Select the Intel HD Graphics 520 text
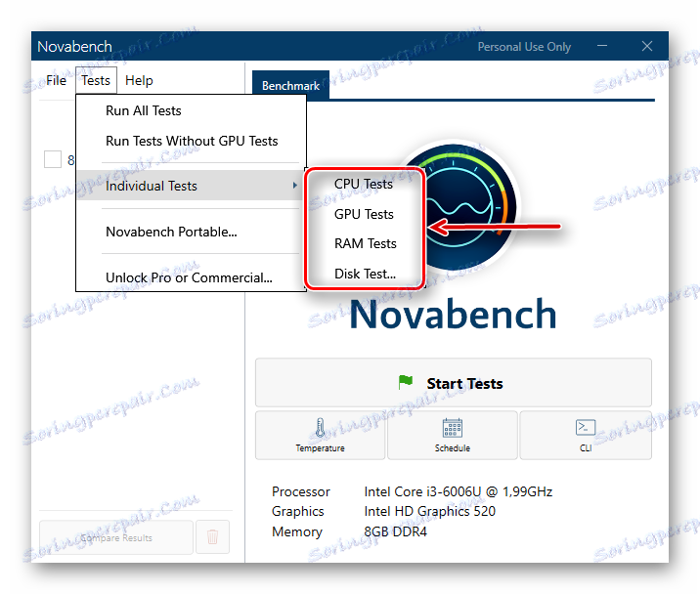The width and height of the screenshot is (700, 594). click(x=429, y=511)
